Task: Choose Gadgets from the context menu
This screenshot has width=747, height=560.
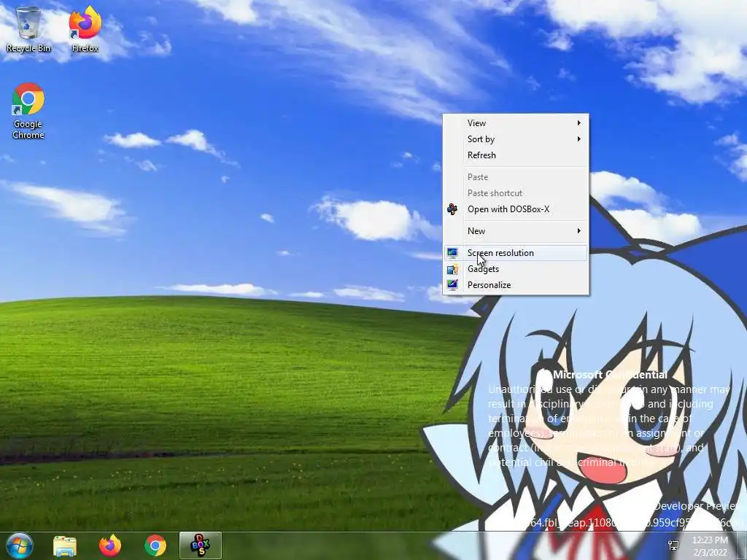Action: point(516,269)
